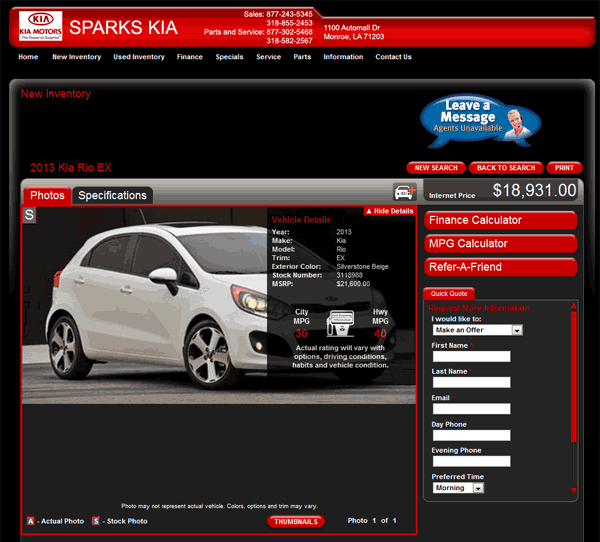Open the Specials menu
The height and width of the screenshot is (542, 600).
point(229,57)
